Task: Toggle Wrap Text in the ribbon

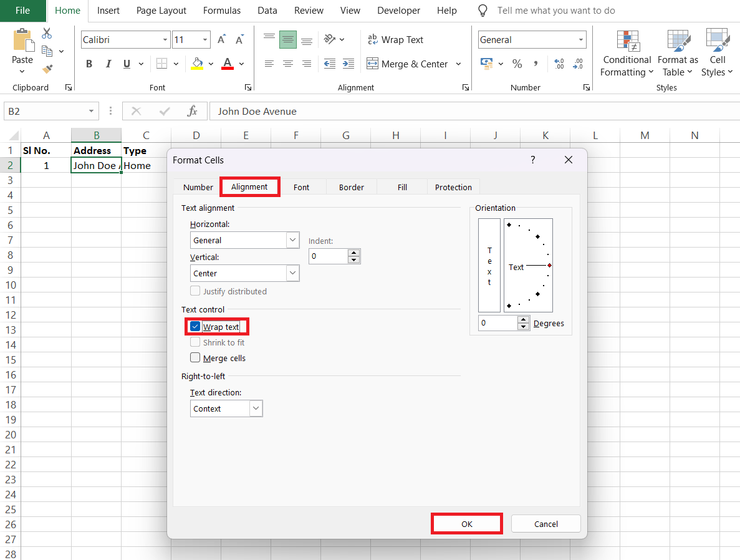Action: (x=395, y=40)
